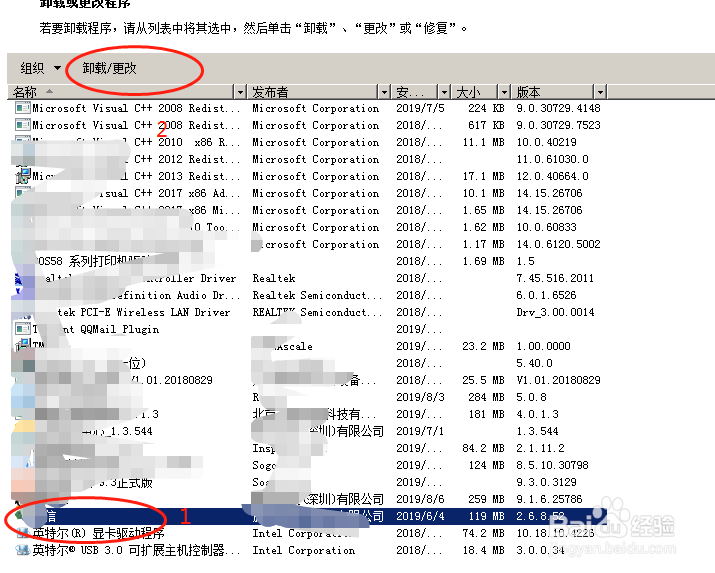This screenshot has height=573, width=715.
Task: Select the row with version 8.5.10.30798
Action: [x=308, y=465]
